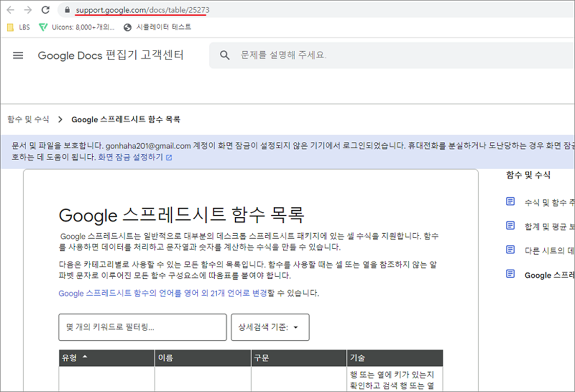This screenshot has width=575, height=392.
Task: Sort table by 기술 column header
Action: [395, 358]
